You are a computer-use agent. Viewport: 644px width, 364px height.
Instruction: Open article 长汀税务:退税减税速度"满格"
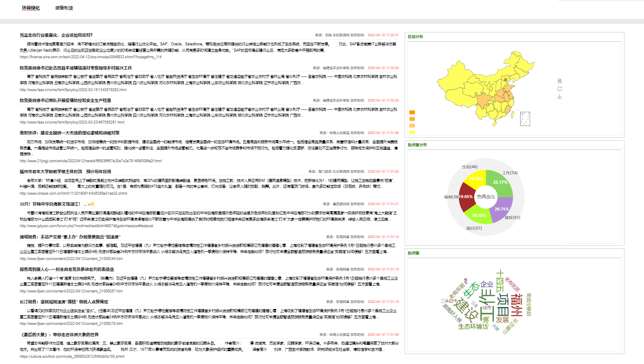(64, 302)
